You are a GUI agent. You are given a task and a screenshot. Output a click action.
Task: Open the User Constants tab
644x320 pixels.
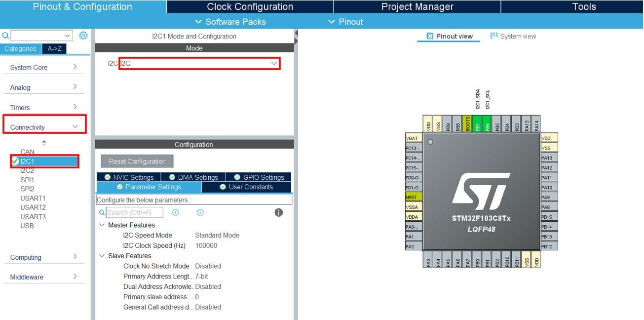(x=247, y=187)
